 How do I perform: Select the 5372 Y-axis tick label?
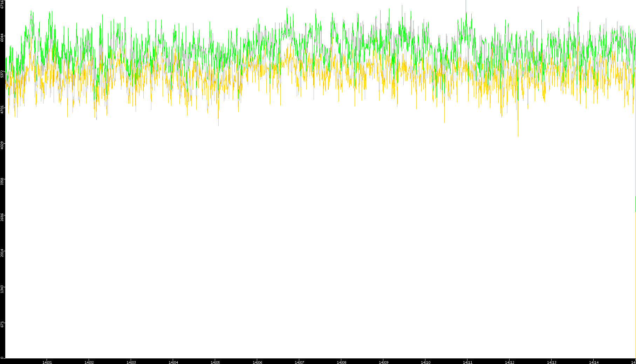tap(2, 74)
